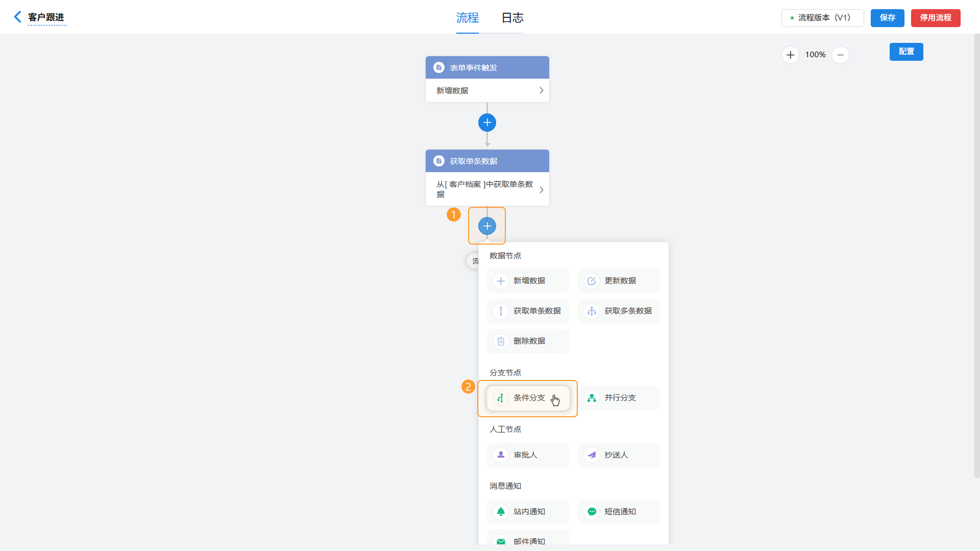Click the document icon on 表单事件触发 node
This screenshot has width=980, height=551.
pos(439,68)
